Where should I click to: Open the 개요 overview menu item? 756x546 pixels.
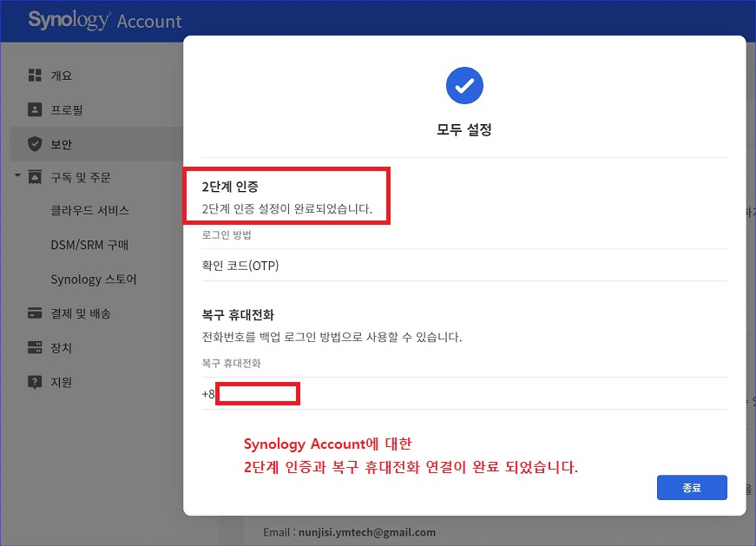click(62, 76)
